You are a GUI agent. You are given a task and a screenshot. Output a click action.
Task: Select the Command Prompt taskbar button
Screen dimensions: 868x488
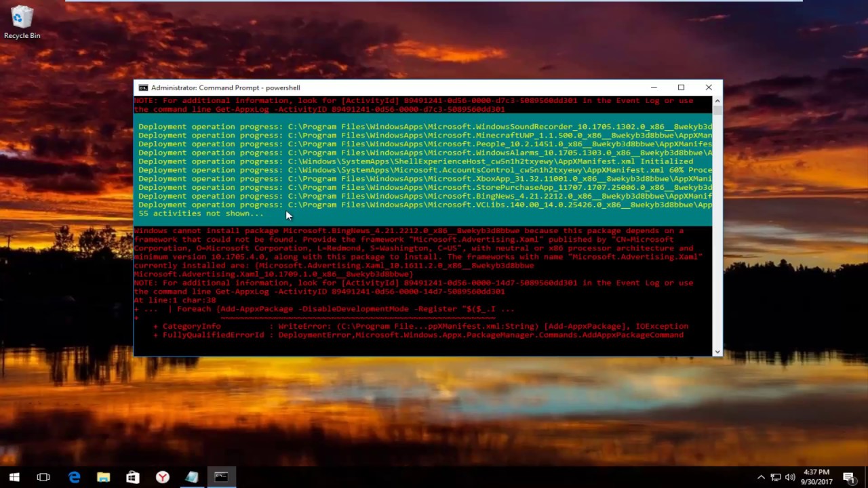tap(221, 477)
